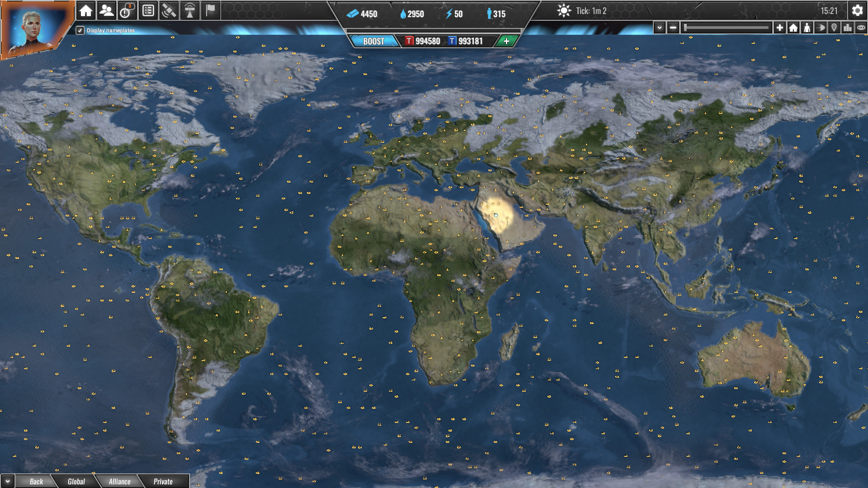Image resolution: width=868 pixels, height=488 pixels.
Task: Open the statistics bar chart panel
Action: tap(848, 28)
